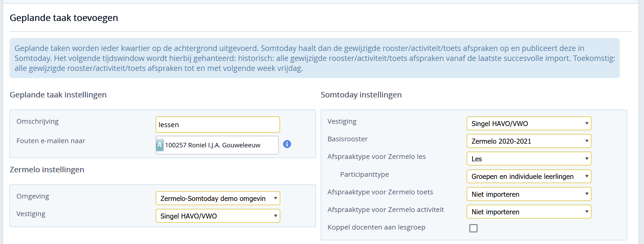Open the Somtoday Vestiging dropdown

coord(529,123)
